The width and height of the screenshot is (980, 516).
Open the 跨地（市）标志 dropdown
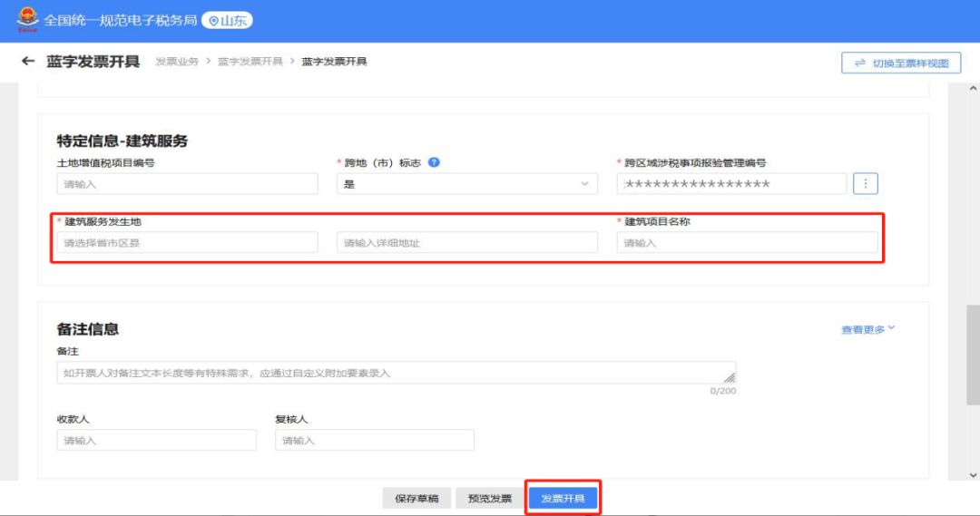(467, 184)
